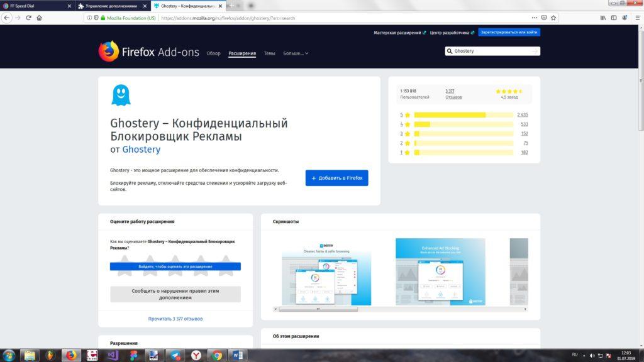This screenshot has height=362, width=644.
Task: Open the browser home page icon
Action: 39,18
